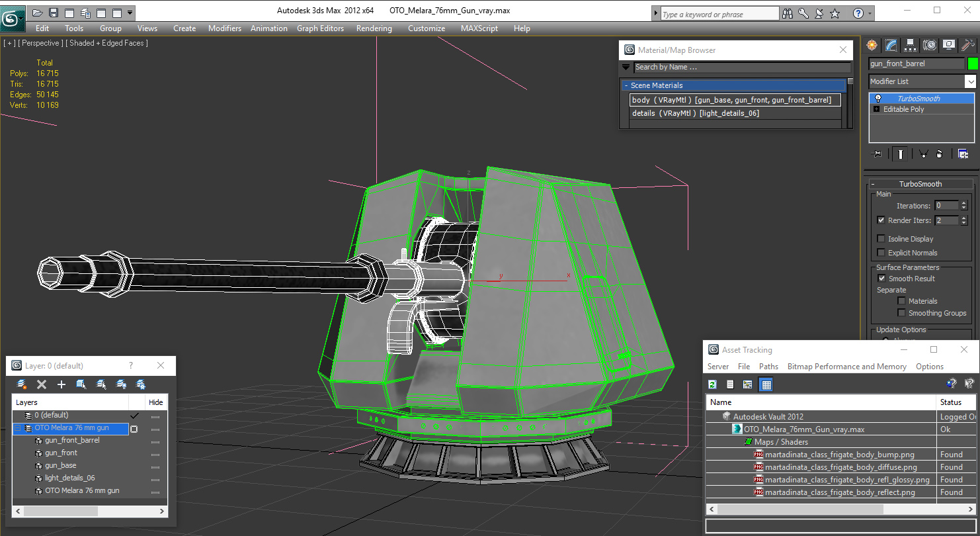Viewport: 980px width, 536px height.
Task: Click the gun_front_barrel object name field
Action: pos(917,64)
